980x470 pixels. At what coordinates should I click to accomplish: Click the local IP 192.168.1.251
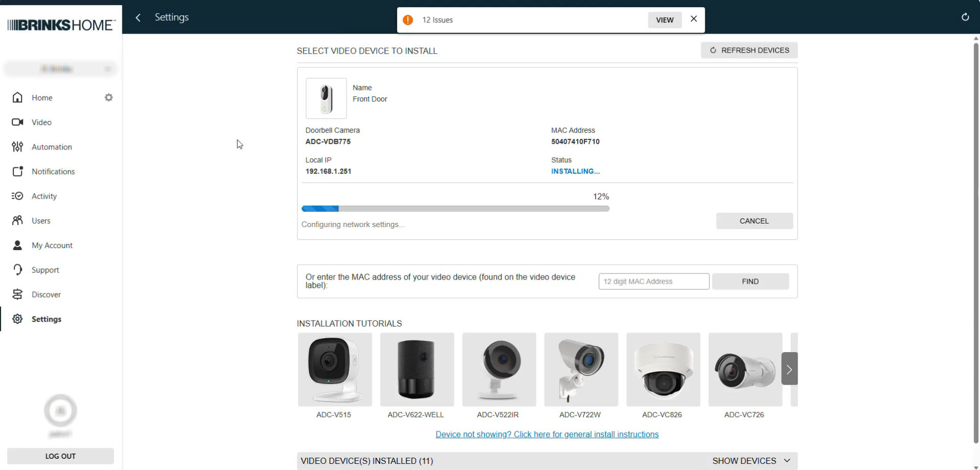click(x=328, y=171)
